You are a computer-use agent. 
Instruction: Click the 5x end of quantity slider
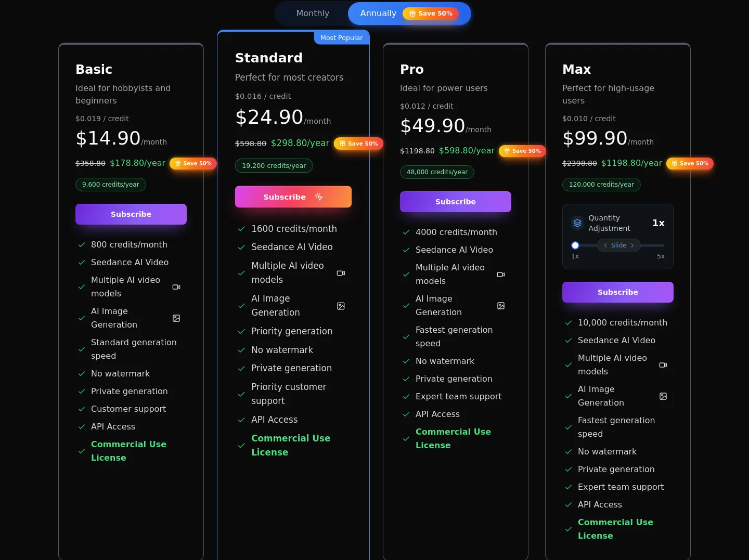[x=661, y=256]
